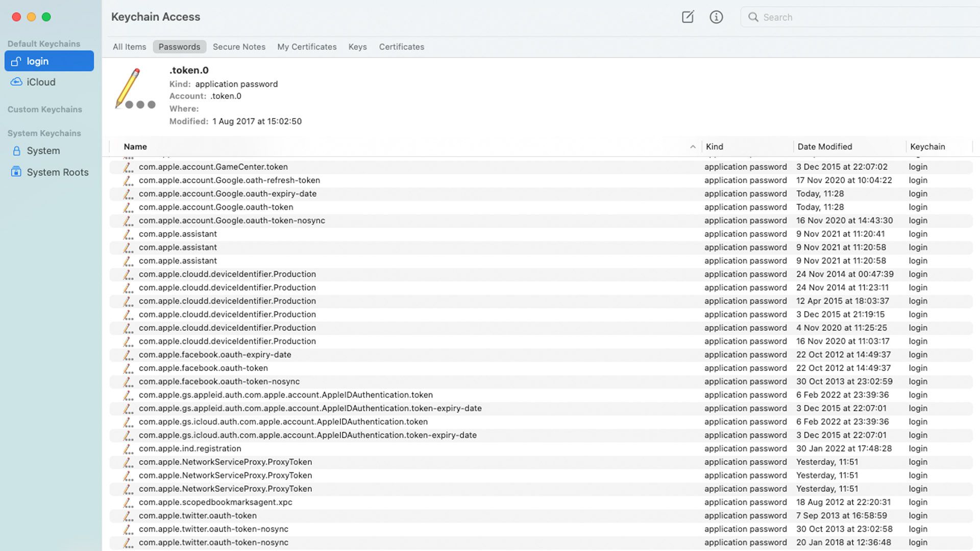Open the My Certificates tab
The height and width of the screenshot is (551, 980).
(x=307, y=47)
